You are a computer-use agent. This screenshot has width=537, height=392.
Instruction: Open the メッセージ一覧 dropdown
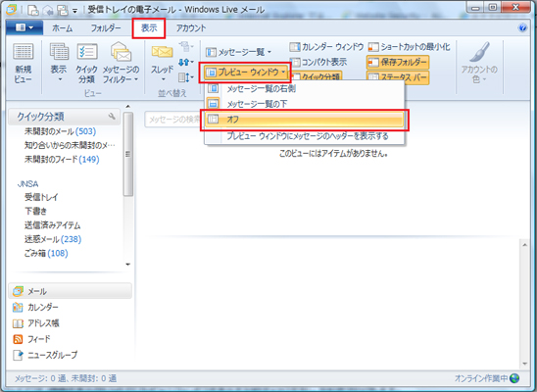(x=239, y=52)
